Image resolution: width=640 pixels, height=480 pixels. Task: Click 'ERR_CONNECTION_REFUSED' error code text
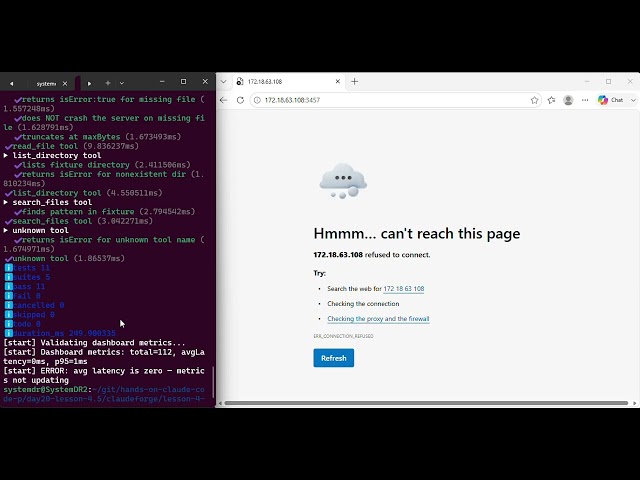tap(343, 336)
